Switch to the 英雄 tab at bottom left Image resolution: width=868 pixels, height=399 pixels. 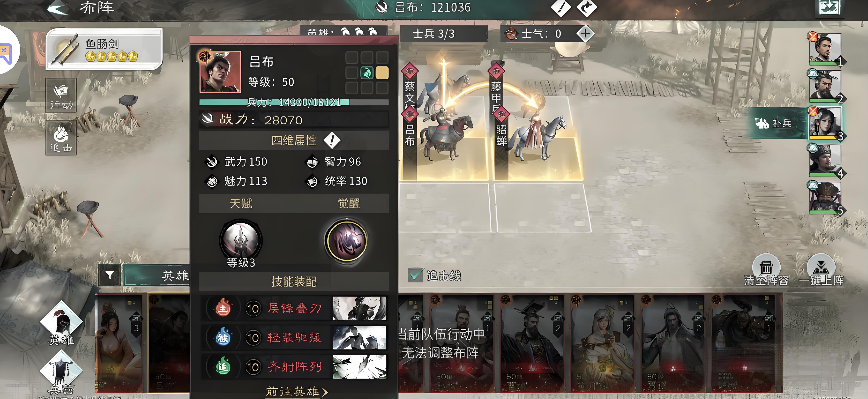point(61,324)
